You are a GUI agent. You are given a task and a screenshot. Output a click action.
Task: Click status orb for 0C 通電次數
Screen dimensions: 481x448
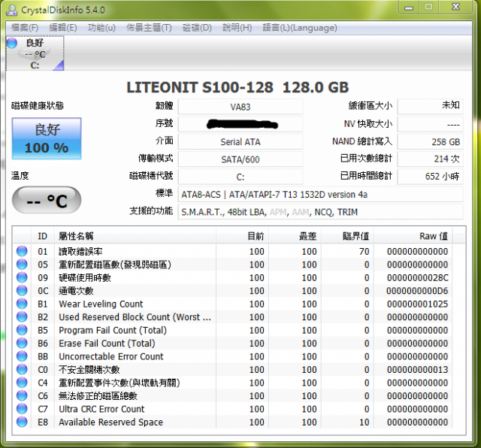pyautogui.click(x=22, y=291)
